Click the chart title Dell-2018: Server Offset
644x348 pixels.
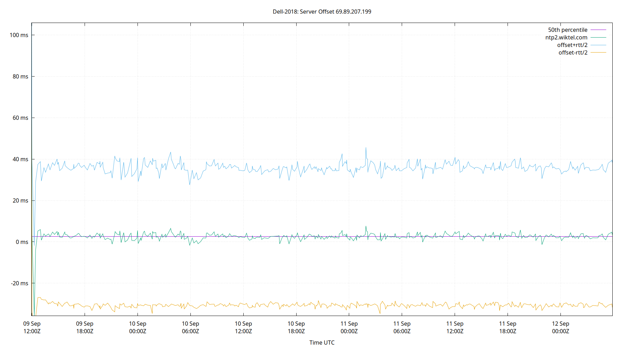(322, 11)
